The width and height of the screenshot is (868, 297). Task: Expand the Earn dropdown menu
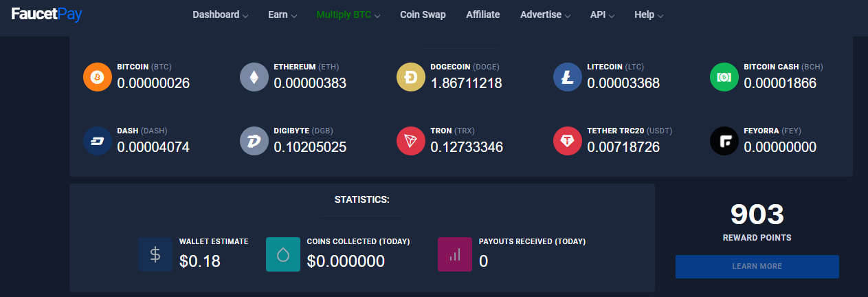[282, 14]
